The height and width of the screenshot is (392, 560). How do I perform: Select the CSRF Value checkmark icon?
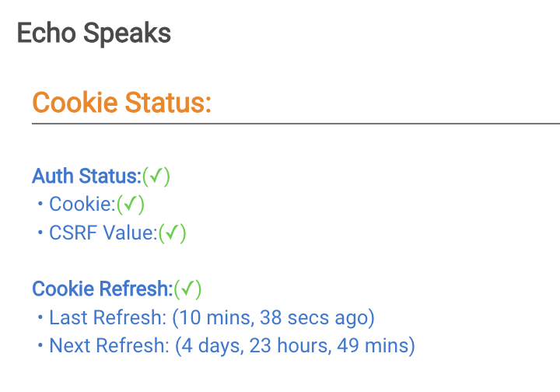(x=173, y=233)
